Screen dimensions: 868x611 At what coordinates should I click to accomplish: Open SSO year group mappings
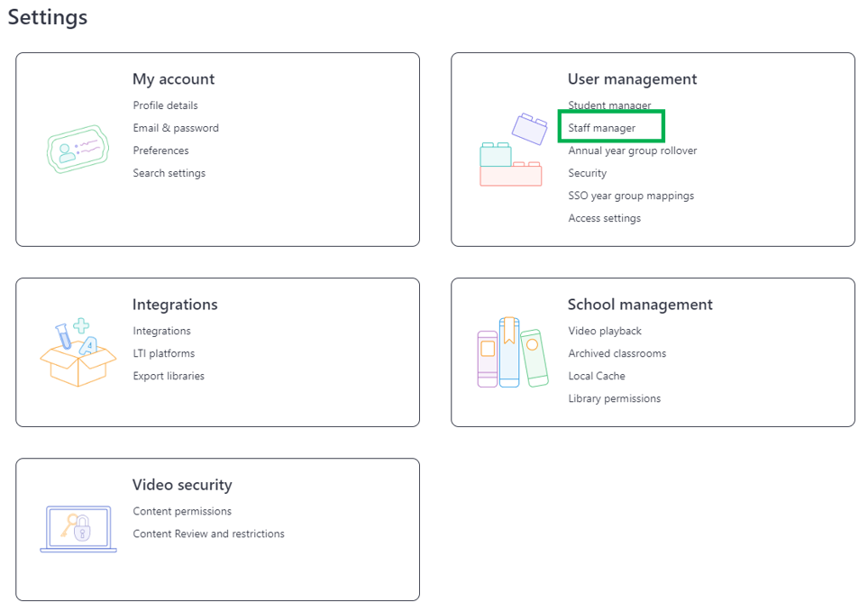click(x=631, y=196)
